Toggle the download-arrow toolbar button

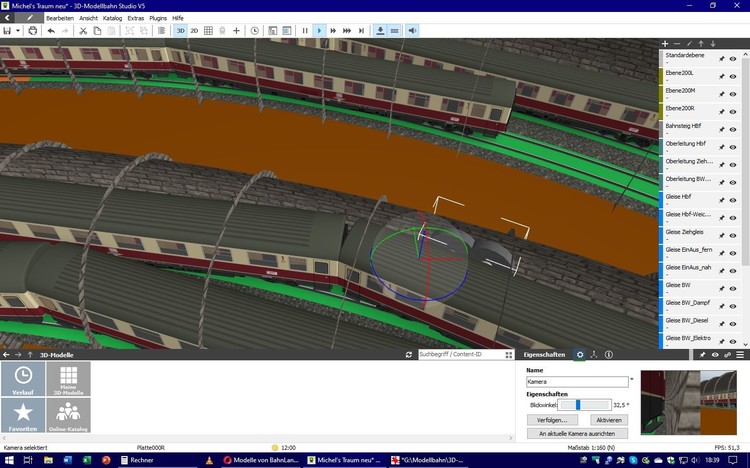click(380, 31)
